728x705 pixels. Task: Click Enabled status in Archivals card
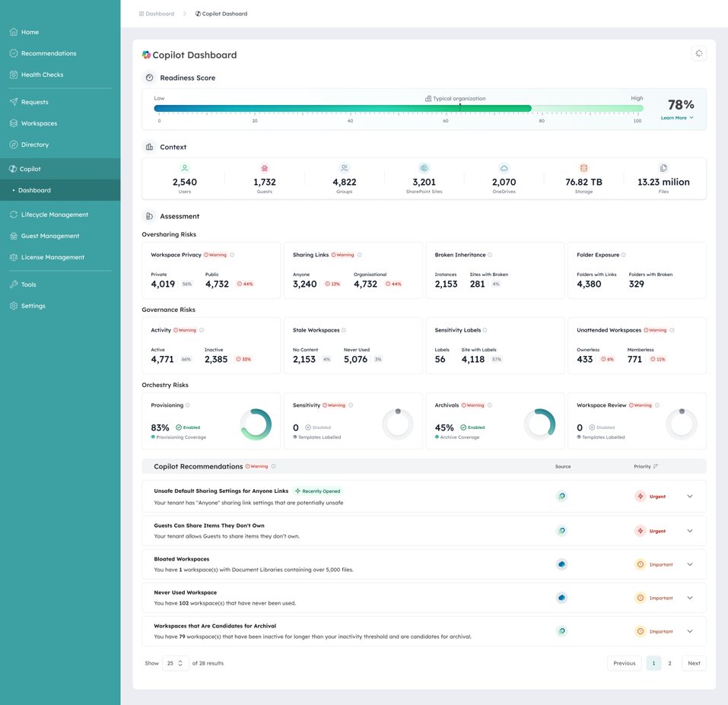[x=472, y=427]
